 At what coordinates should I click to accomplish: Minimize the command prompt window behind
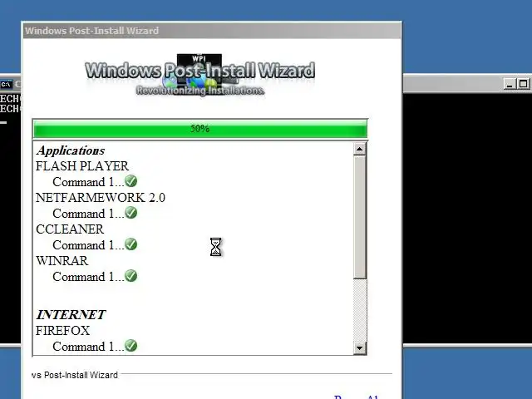[x=509, y=84]
